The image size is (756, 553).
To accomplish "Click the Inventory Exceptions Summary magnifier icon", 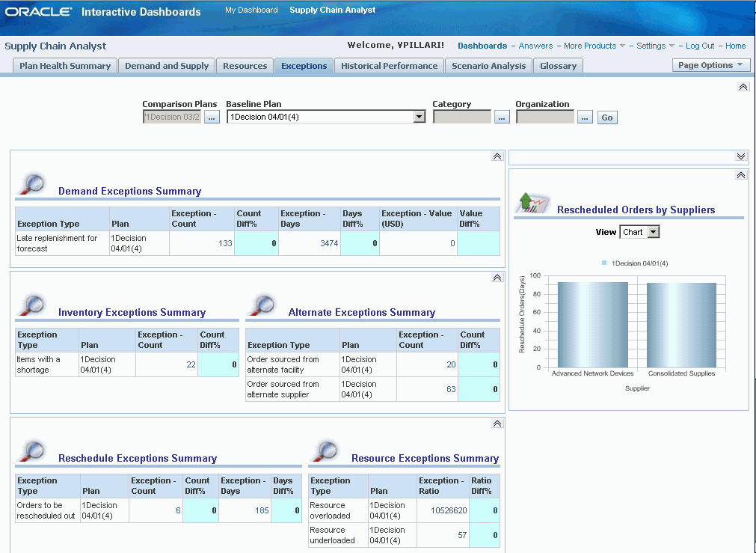I will tap(32, 305).
